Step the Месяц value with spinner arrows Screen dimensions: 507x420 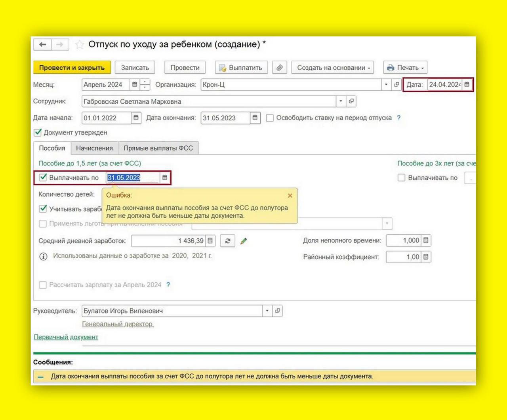pyautogui.click(x=145, y=85)
